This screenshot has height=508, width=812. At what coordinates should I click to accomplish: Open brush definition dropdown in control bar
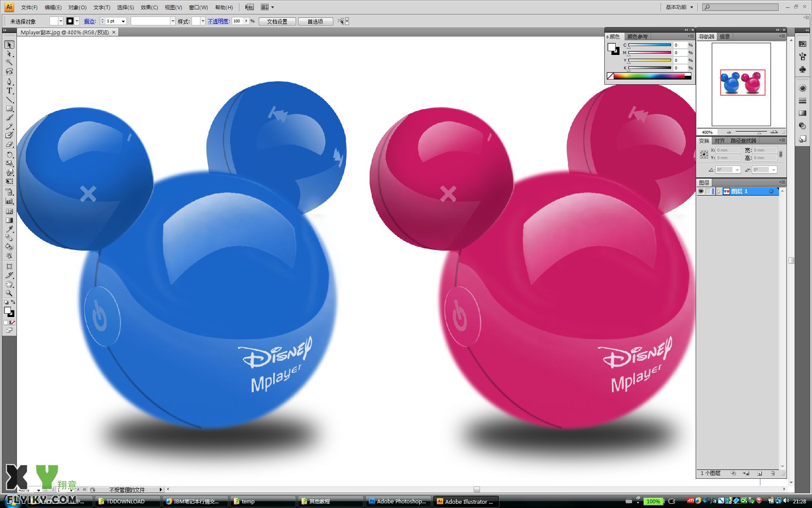173,21
